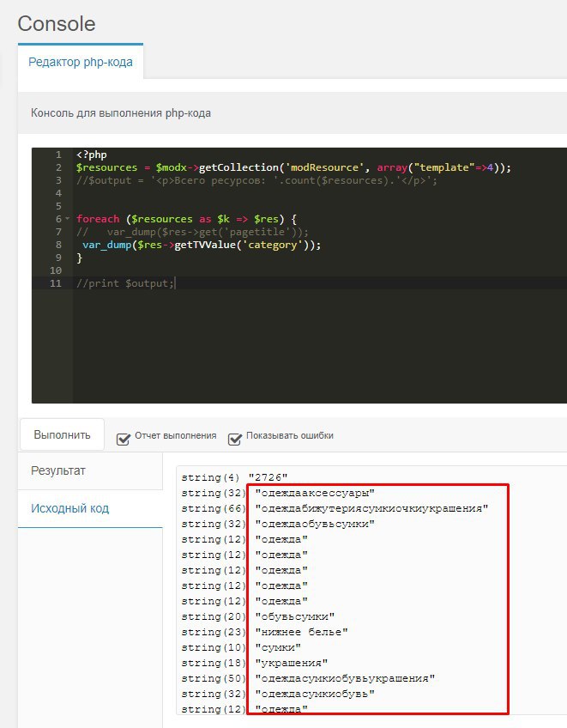Screen dimensions: 567x728
Task: Click at the end of line 11 //print $output;
Action: (175, 283)
